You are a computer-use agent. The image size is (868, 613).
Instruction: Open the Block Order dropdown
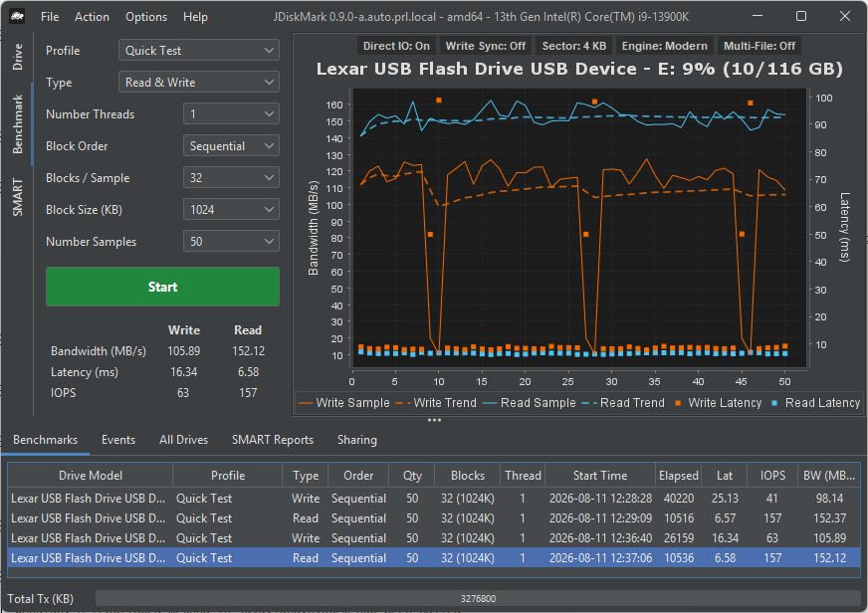(x=231, y=146)
